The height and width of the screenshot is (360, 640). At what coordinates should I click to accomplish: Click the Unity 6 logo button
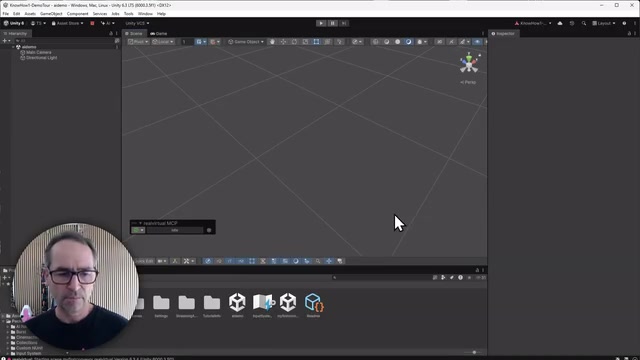[x=14, y=23]
